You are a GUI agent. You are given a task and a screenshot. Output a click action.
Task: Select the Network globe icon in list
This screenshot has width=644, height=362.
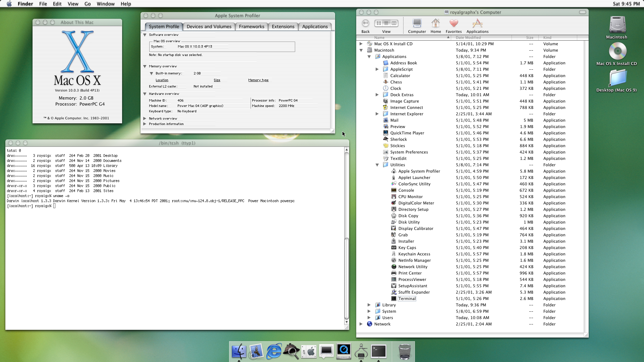click(x=370, y=324)
